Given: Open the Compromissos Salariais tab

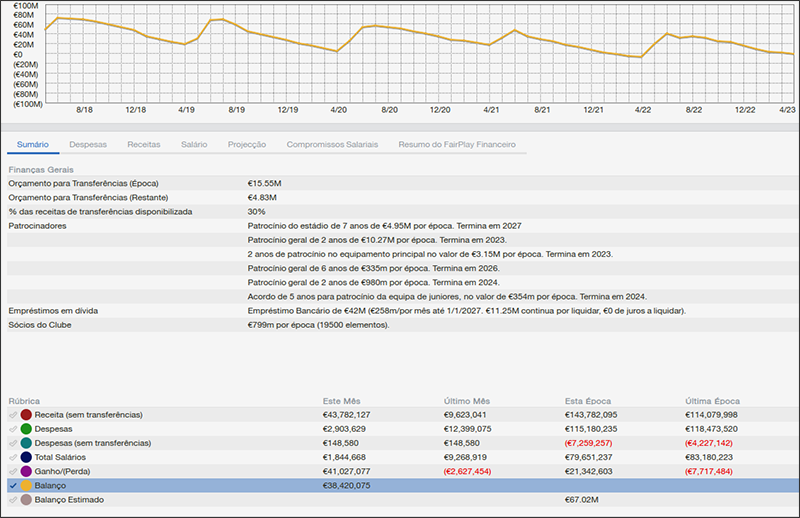Looking at the screenshot, I should [x=332, y=145].
